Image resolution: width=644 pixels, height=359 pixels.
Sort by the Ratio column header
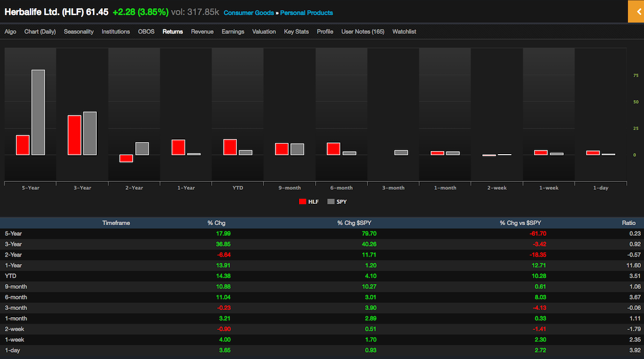pos(629,223)
